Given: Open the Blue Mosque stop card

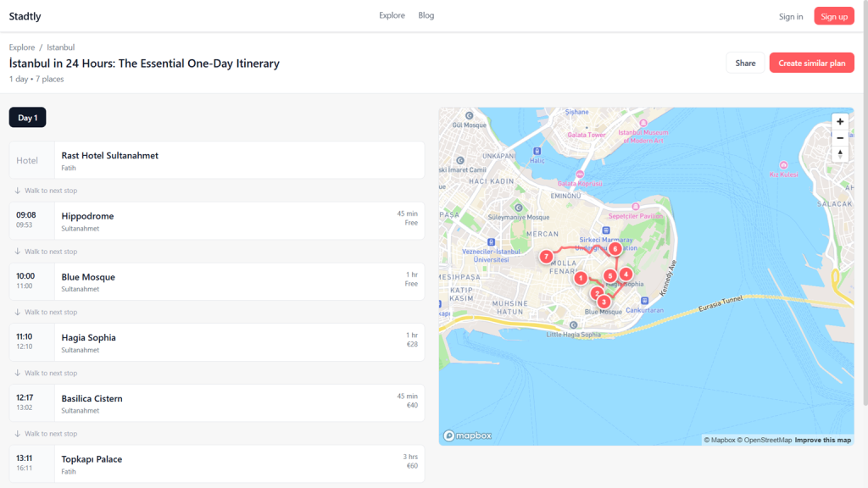Looking at the screenshot, I should 217,281.
